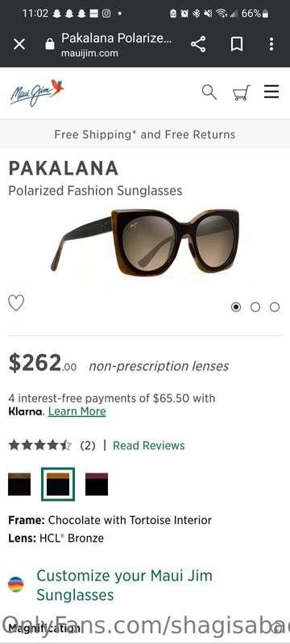Screen dimensions: 290x644
Task: Close the browser custom tab
Action: click(x=19, y=44)
